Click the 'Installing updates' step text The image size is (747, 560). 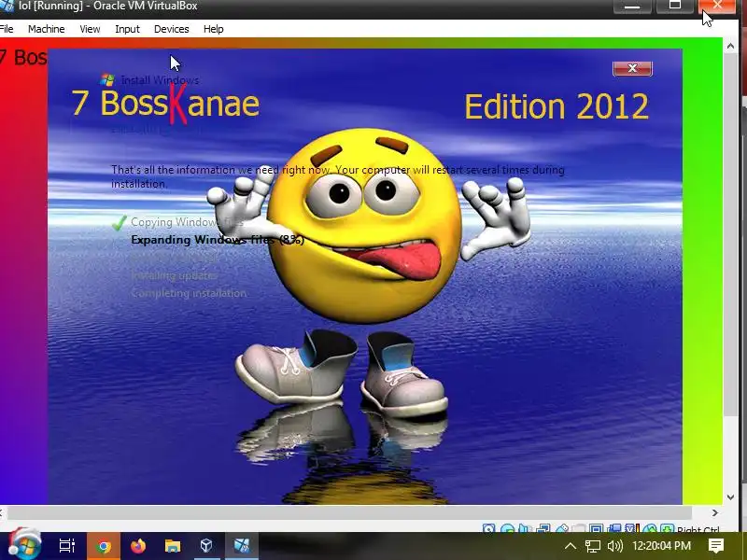point(174,275)
